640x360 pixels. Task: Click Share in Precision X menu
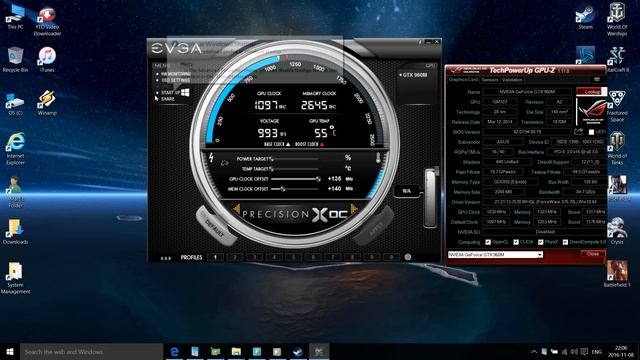click(168, 99)
